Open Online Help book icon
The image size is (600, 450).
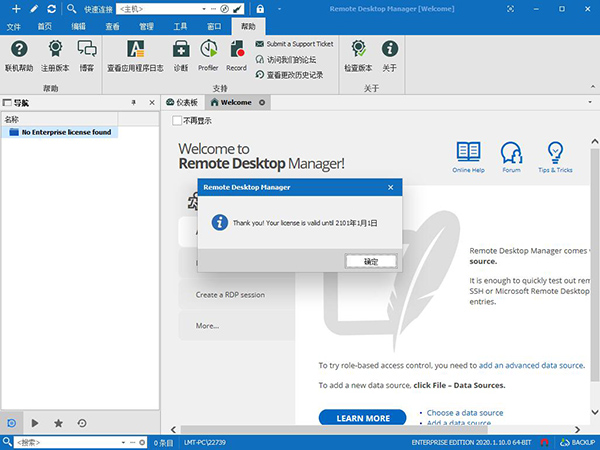[x=468, y=157]
